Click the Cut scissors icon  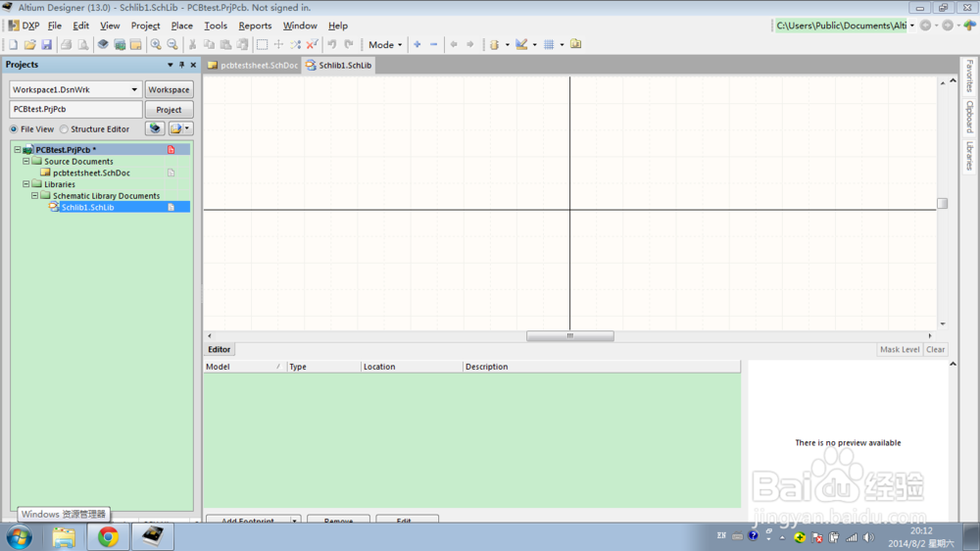pyautogui.click(x=192, y=44)
